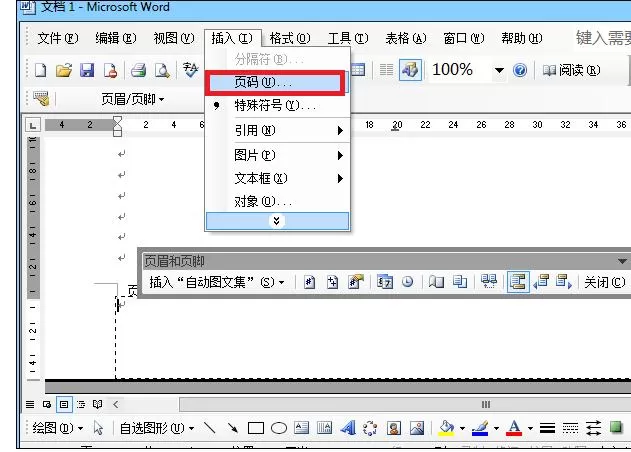Image resolution: width=631 pixels, height=452 pixels.
Task: Open 插入“自动图文集” dropdown
Action: tap(217, 282)
